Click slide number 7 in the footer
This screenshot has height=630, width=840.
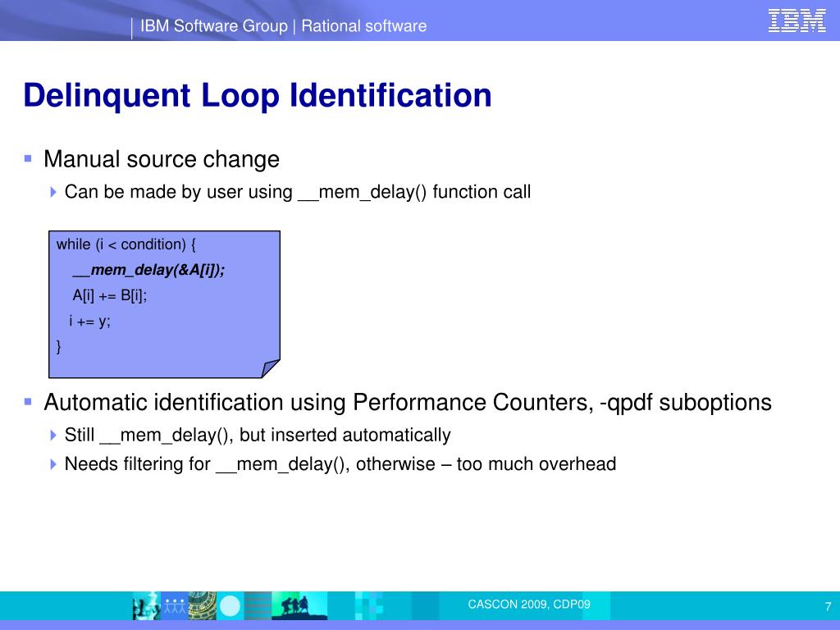point(828,606)
